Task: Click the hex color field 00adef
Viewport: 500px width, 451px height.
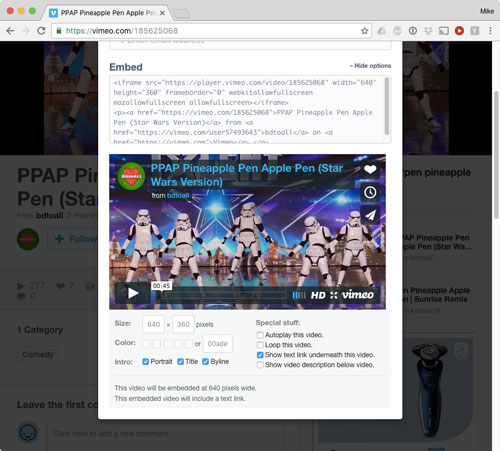Action: 218,344
